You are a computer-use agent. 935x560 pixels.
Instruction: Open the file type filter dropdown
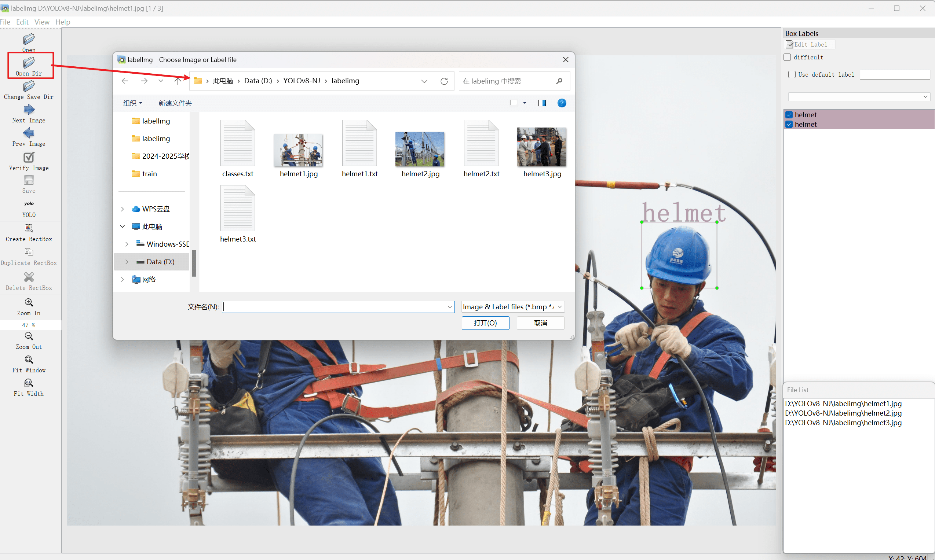click(512, 307)
